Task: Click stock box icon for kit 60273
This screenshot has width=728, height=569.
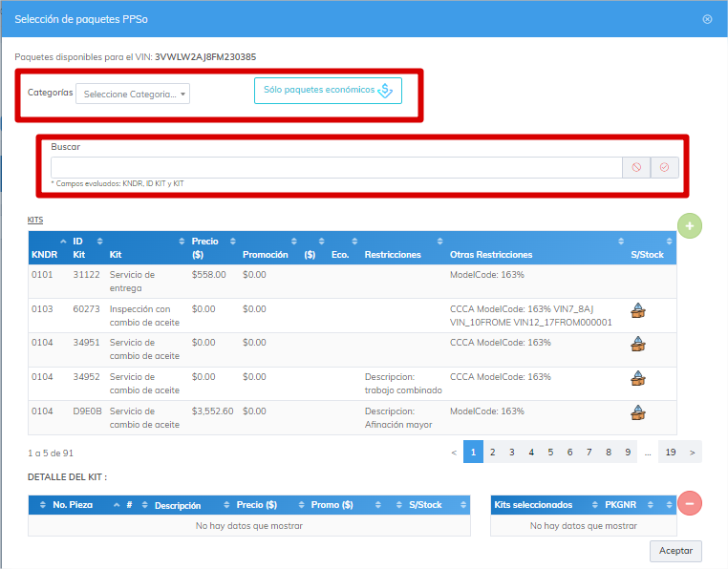Action: point(639,309)
